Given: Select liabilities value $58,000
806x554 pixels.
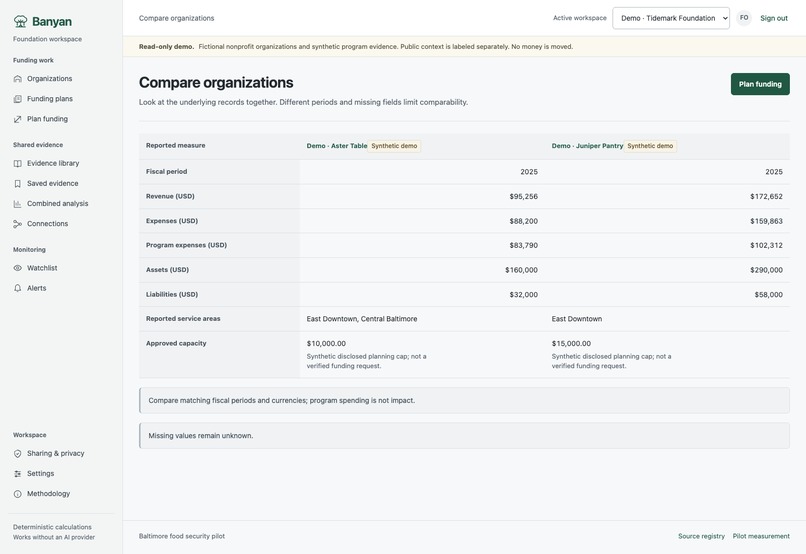Looking at the screenshot, I should click(x=768, y=294).
